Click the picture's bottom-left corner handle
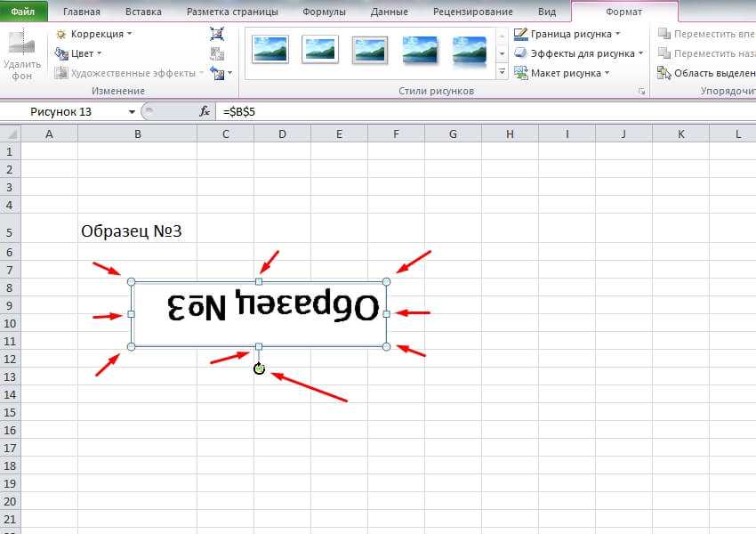The image size is (756, 534). 131,346
